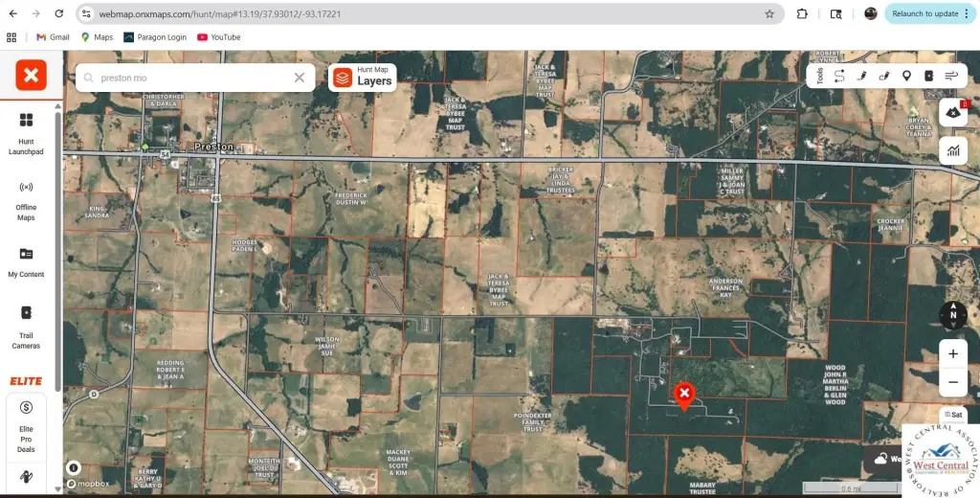The width and height of the screenshot is (980, 498).
Task: Open the terrain 3D map button
Action: point(952,113)
